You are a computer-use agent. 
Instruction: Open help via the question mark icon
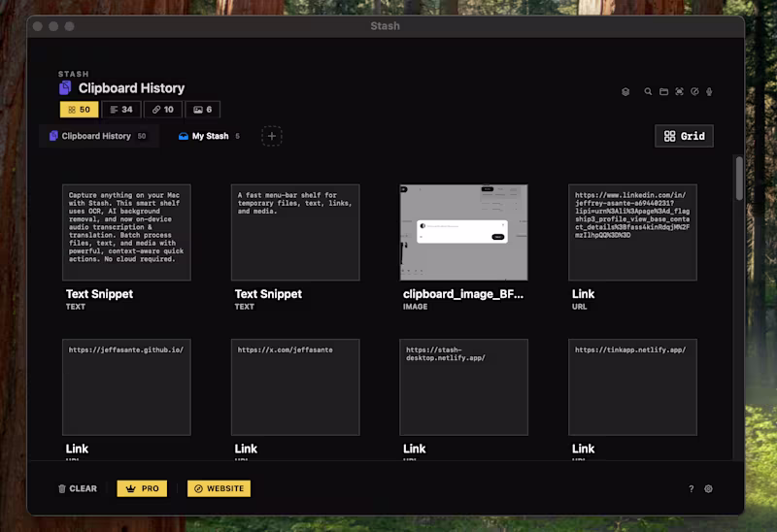pos(692,489)
